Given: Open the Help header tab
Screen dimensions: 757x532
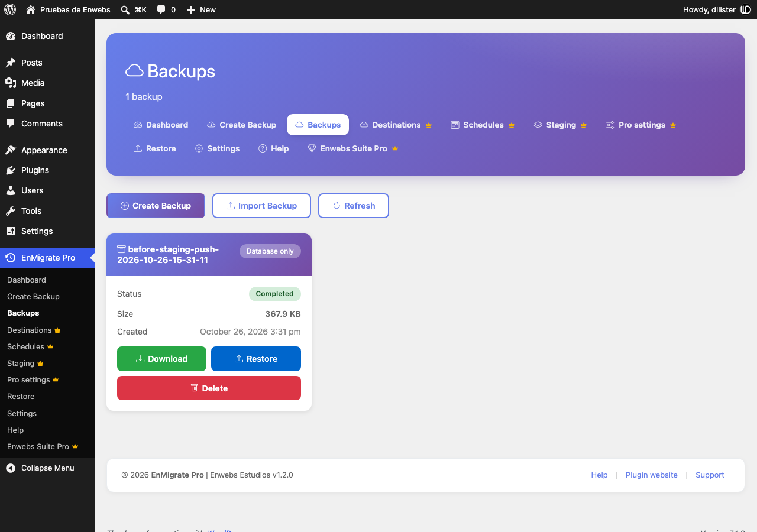Looking at the screenshot, I should pyautogui.click(x=274, y=148).
